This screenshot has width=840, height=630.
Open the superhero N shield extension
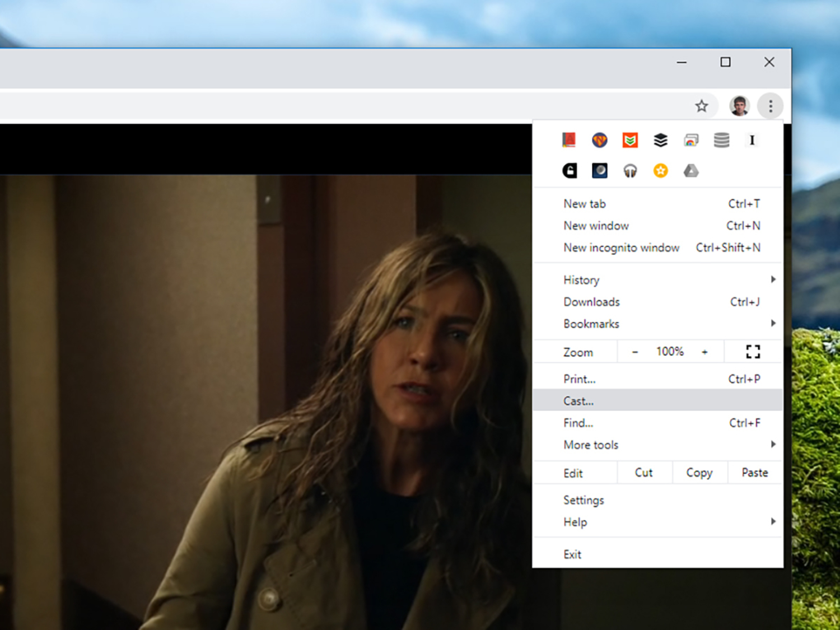coord(600,140)
